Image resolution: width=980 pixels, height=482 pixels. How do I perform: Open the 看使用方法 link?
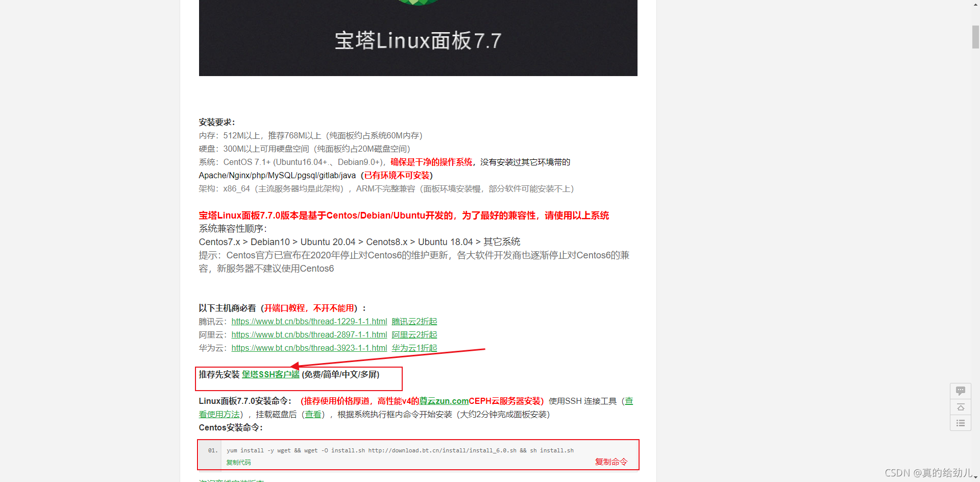pos(219,415)
